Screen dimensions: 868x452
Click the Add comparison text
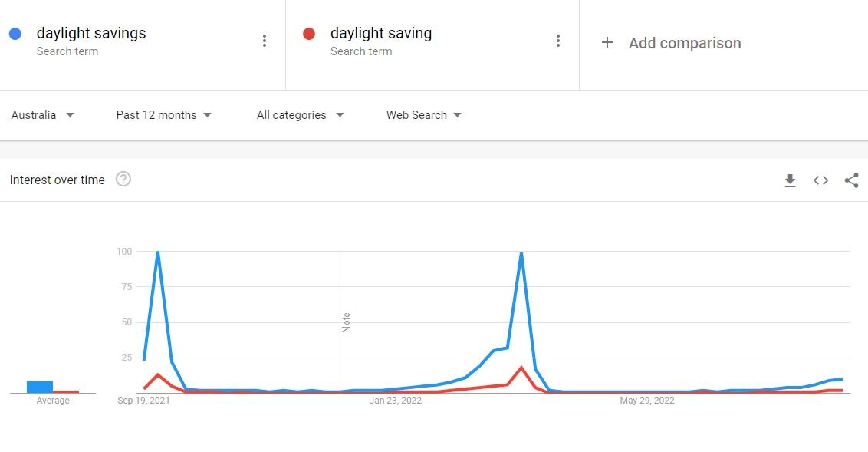pyautogui.click(x=685, y=43)
